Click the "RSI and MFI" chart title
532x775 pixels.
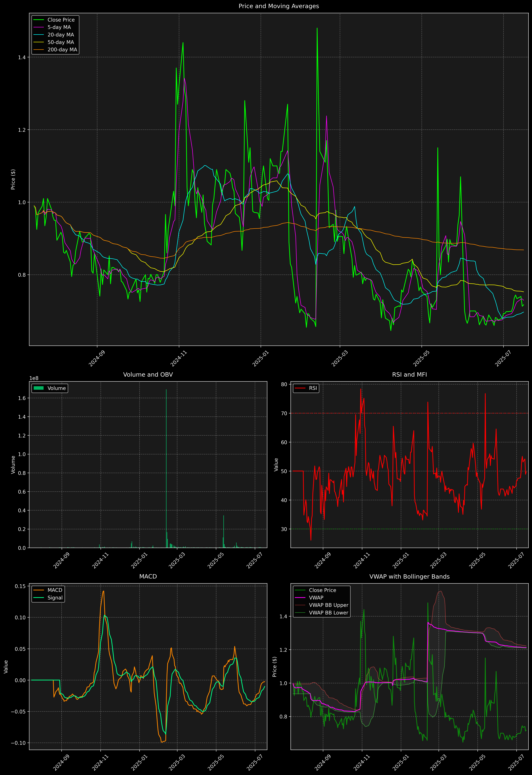[409, 374]
